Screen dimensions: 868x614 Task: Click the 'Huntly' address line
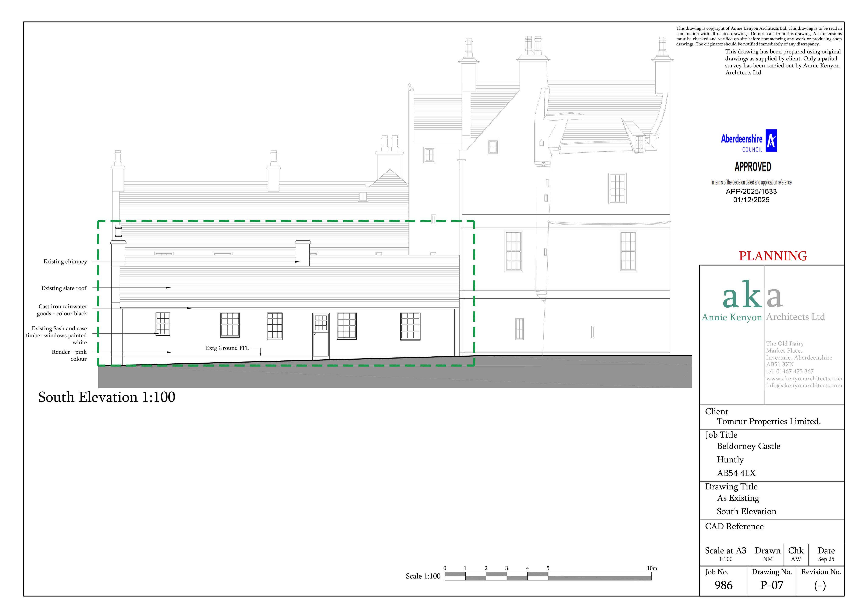[x=730, y=460]
